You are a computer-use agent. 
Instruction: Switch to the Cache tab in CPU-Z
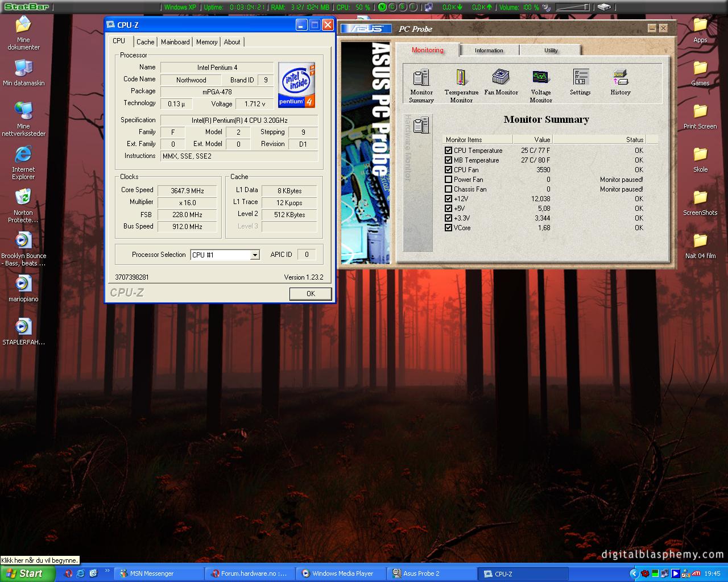145,42
